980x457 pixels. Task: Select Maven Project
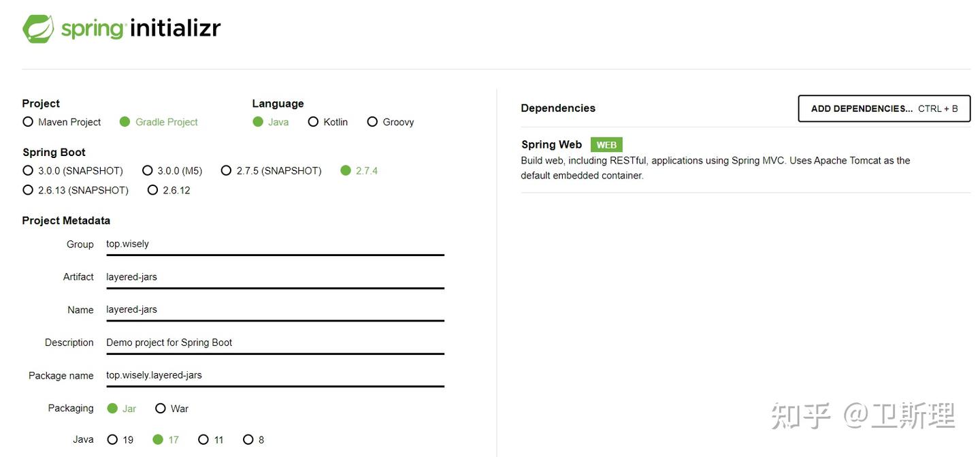(27, 121)
